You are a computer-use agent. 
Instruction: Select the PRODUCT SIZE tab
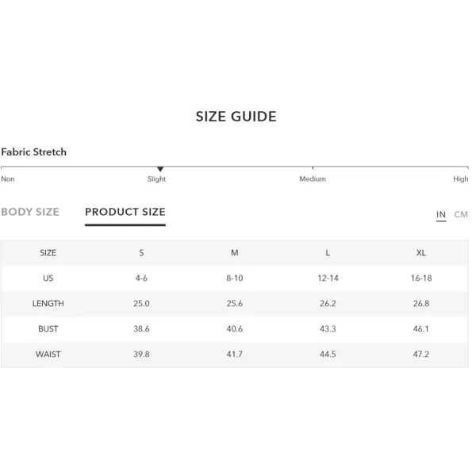pos(125,212)
